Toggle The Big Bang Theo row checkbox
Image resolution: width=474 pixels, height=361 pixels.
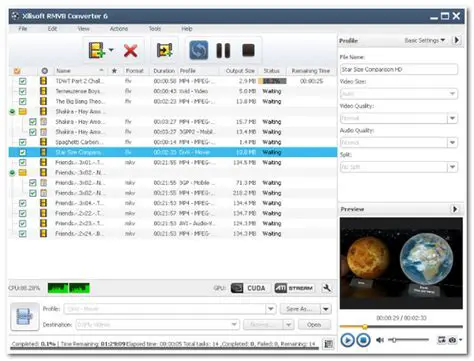[x=23, y=101]
